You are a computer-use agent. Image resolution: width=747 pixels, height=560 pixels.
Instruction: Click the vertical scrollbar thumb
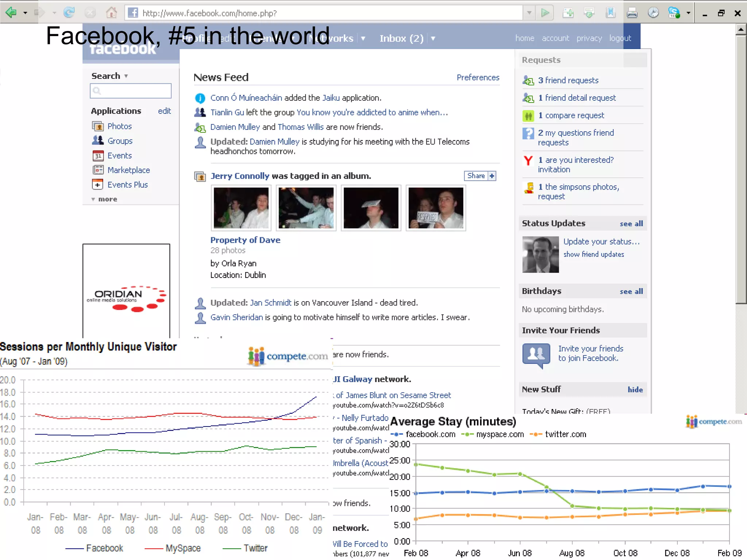coord(741,170)
